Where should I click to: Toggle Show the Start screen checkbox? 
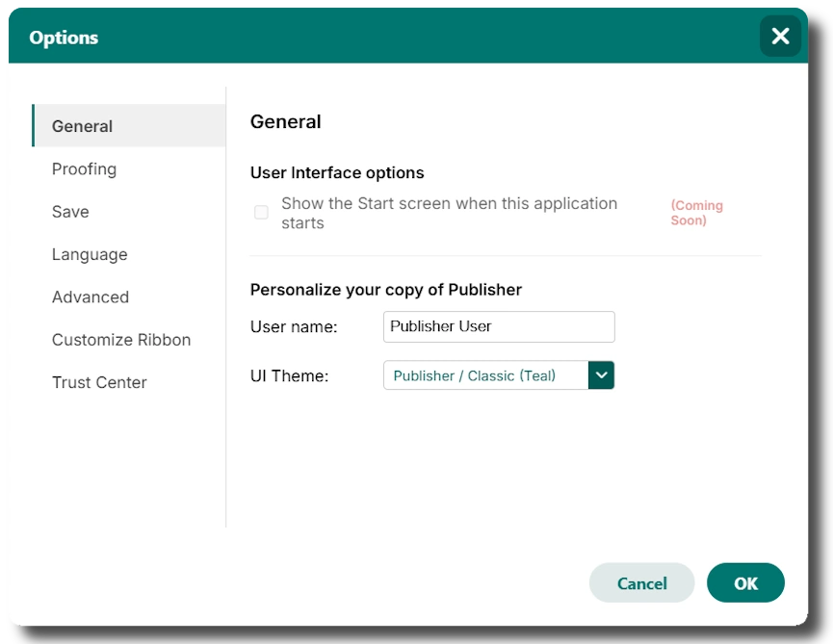[x=261, y=213]
